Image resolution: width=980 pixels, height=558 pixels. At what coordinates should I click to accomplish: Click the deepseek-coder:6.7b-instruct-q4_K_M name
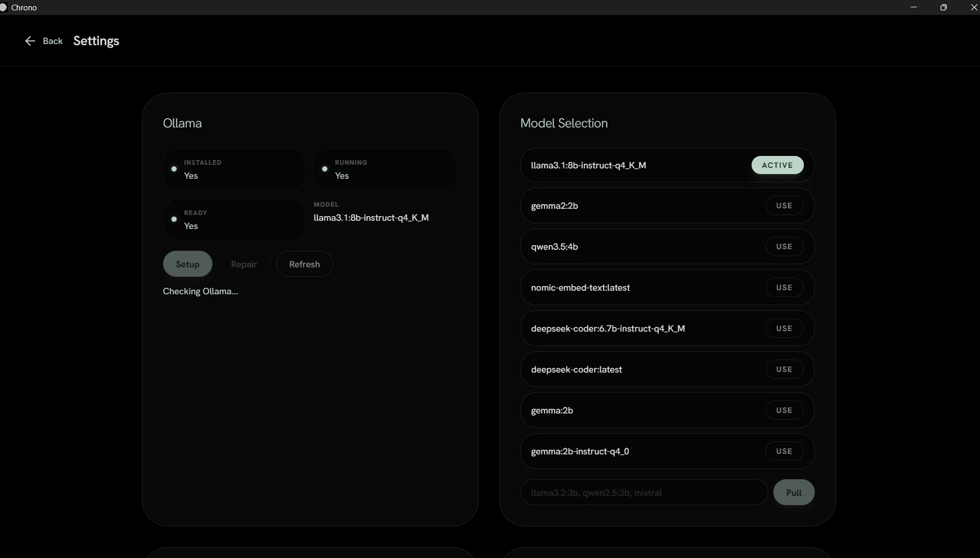pyautogui.click(x=608, y=328)
